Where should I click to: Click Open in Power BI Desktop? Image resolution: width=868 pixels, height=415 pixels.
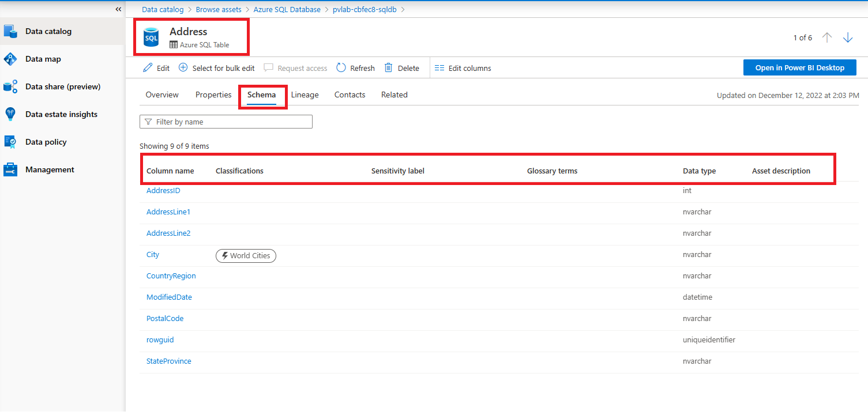(x=799, y=67)
